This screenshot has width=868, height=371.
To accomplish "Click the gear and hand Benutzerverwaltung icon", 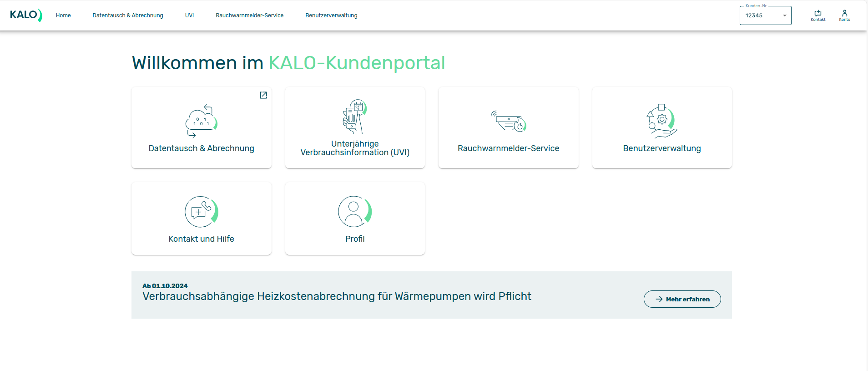I will (662, 121).
